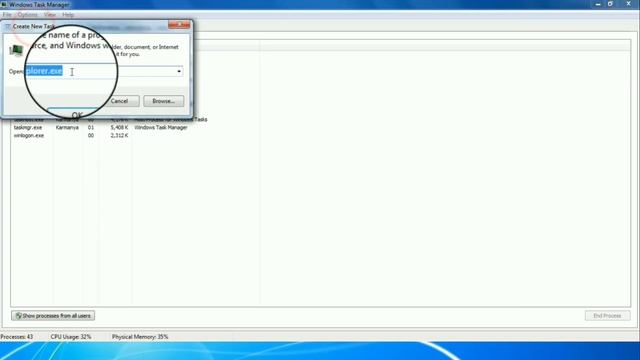Click the Browse... button
Screen dimensions: 640x360
(x=163, y=101)
